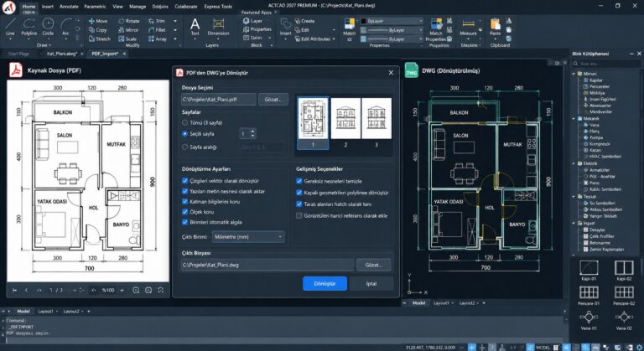Select the Arc tool
This screenshot has height=351, width=644.
pyautogui.click(x=65, y=27)
